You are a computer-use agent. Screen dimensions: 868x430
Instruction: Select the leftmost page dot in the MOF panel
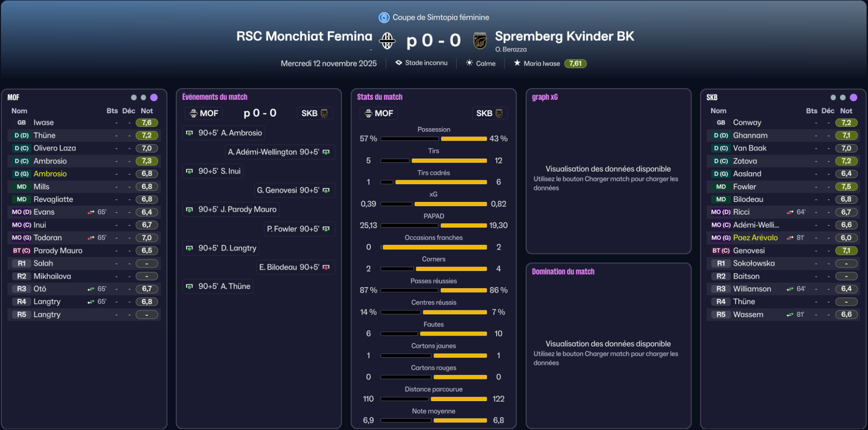(134, 97)
